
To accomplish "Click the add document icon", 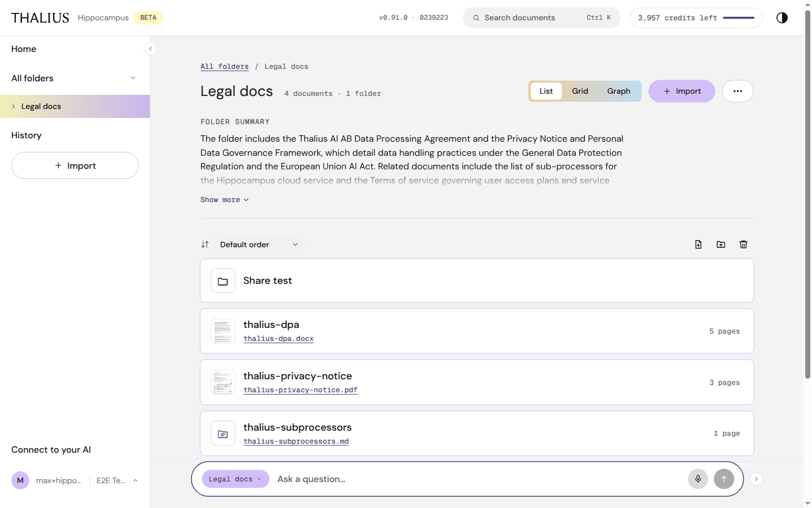I will (x=698, y=244).
